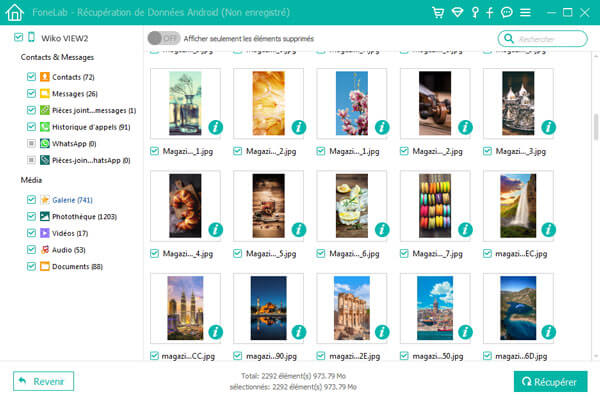The image size is (600, 400).
Task: Open the colorful macarons thumbnail
Action: click(x=435, y=206)
